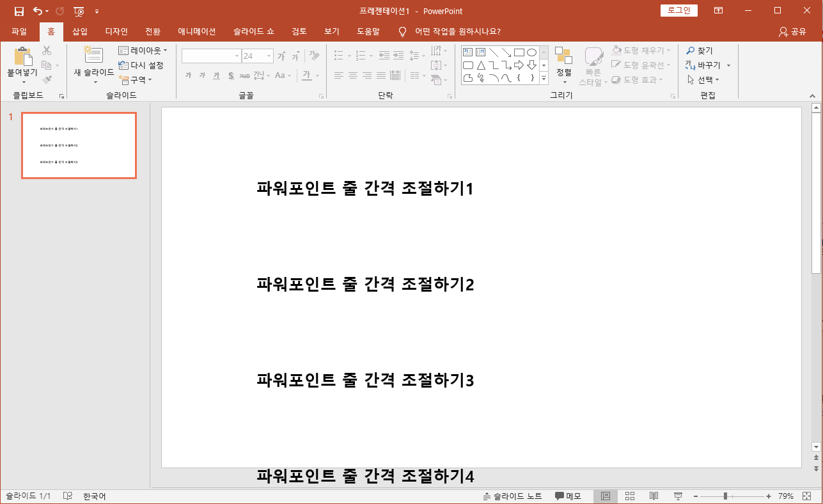Image resolution: width=823 pixels, height=504 pixels.
Task: Toggle Center alignment for paragraph
Action: 353,75
